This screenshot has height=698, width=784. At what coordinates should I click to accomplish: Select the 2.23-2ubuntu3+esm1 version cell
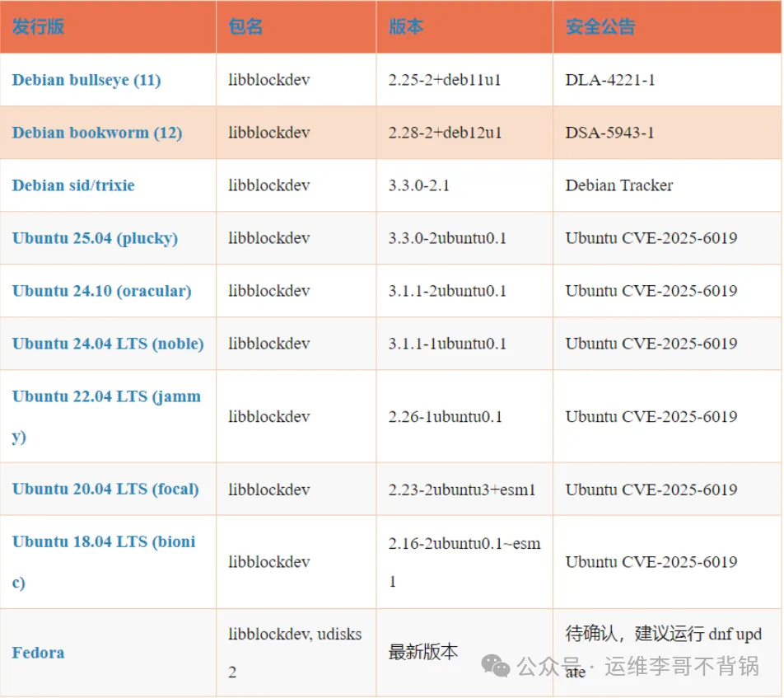[x=462, y=490]
